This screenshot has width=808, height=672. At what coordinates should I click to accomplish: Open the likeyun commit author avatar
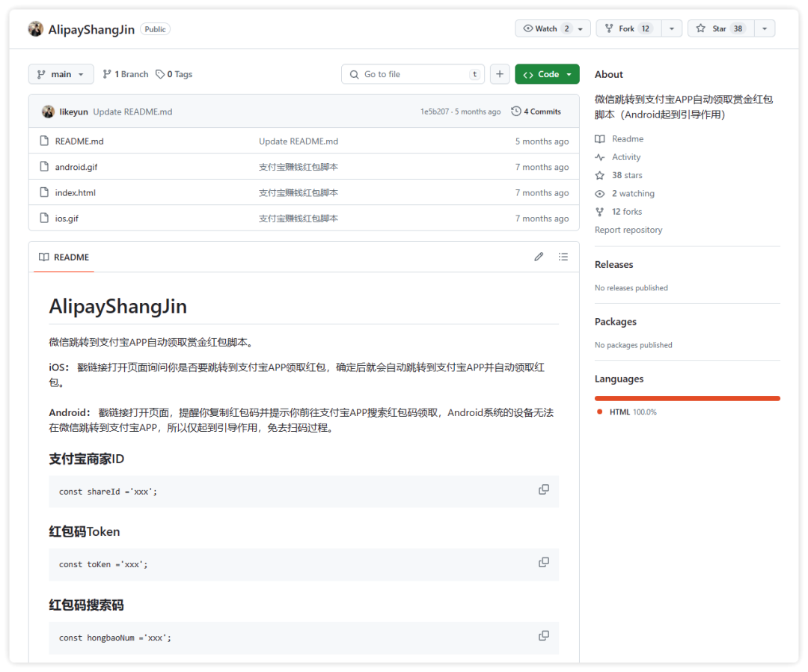click(x=49, y=112)
